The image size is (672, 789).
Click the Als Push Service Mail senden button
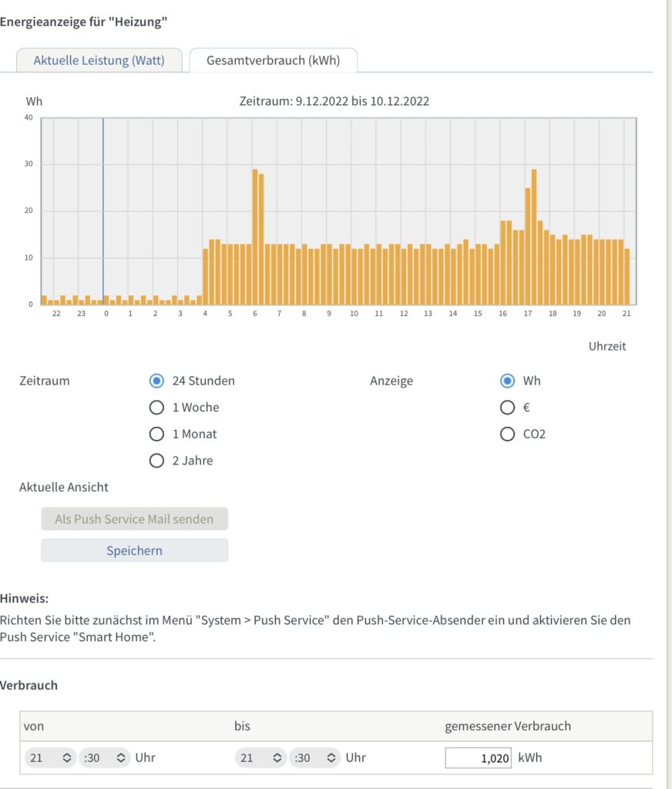134,519
